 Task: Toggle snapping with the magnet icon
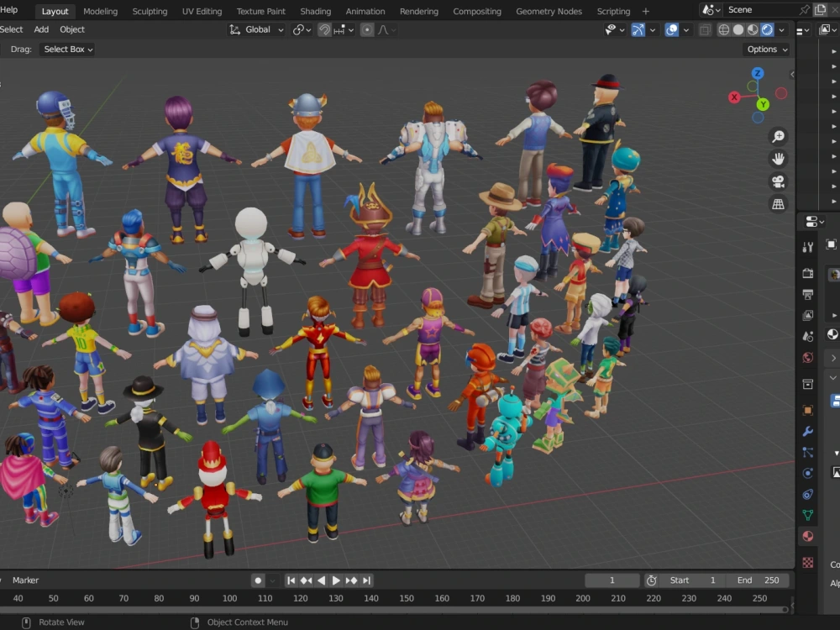click(326, 29)
